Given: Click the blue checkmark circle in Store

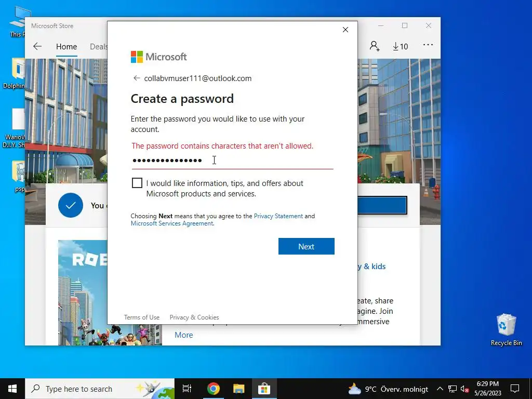Looking at the screenshot, I should coord(71,205).
